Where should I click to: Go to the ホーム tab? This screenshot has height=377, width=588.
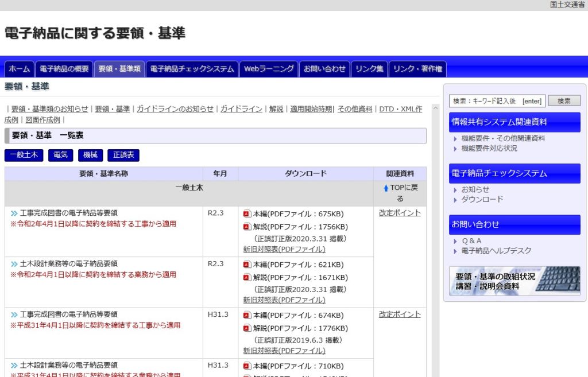pyautogui.click(x=20, y=69)
